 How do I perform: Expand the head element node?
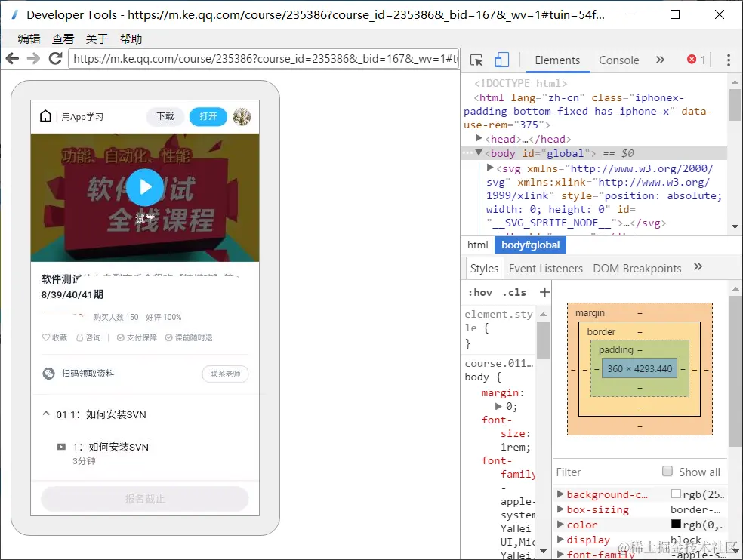pos(479,138)
